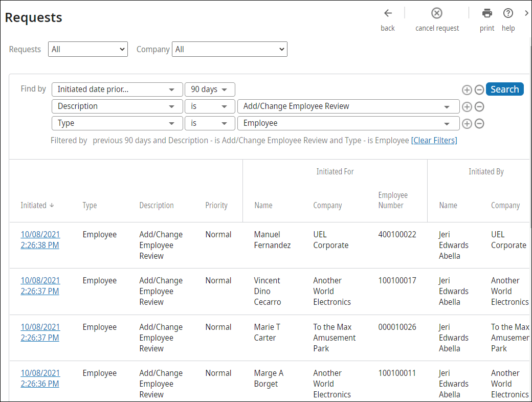The height and width of the screenshot is (402, 532).
Task: Sort by the Initiated column header
Action: point(37,205)
